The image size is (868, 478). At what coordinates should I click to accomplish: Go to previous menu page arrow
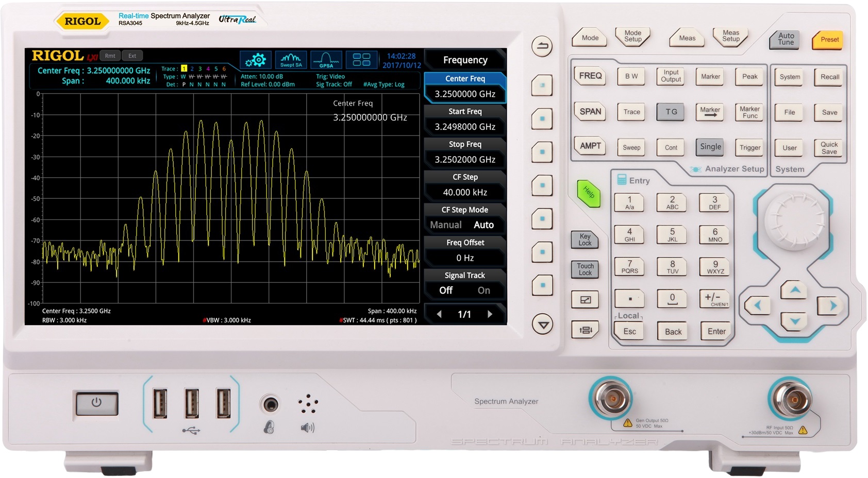439,314
